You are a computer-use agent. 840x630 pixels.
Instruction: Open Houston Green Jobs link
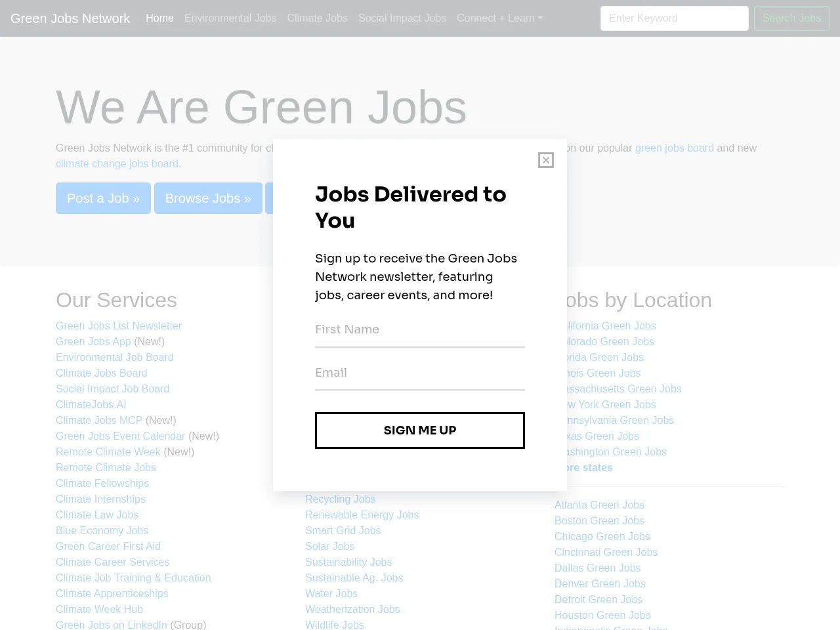click(602, 615)
